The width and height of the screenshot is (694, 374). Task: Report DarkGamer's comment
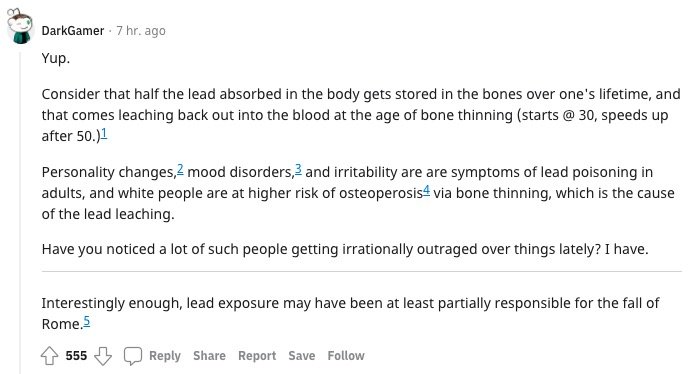pos(257,355)
